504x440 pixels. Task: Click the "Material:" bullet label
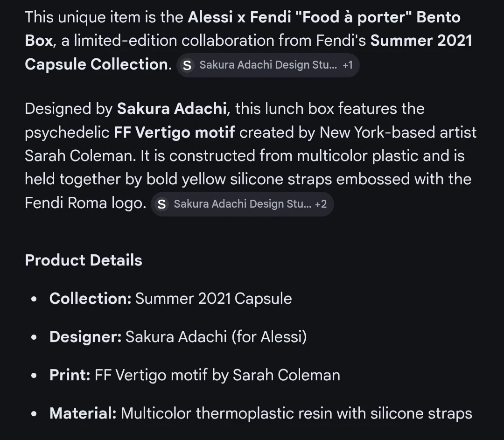(83, 413)
